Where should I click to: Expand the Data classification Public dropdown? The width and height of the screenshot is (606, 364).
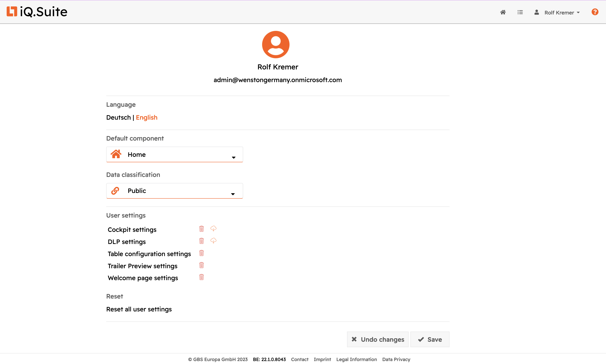click(174, 191)
